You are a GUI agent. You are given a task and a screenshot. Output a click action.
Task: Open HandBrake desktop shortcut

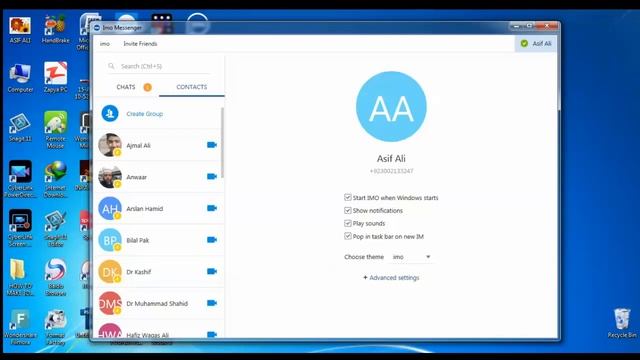pyautogui.click(x=55, y=29)
